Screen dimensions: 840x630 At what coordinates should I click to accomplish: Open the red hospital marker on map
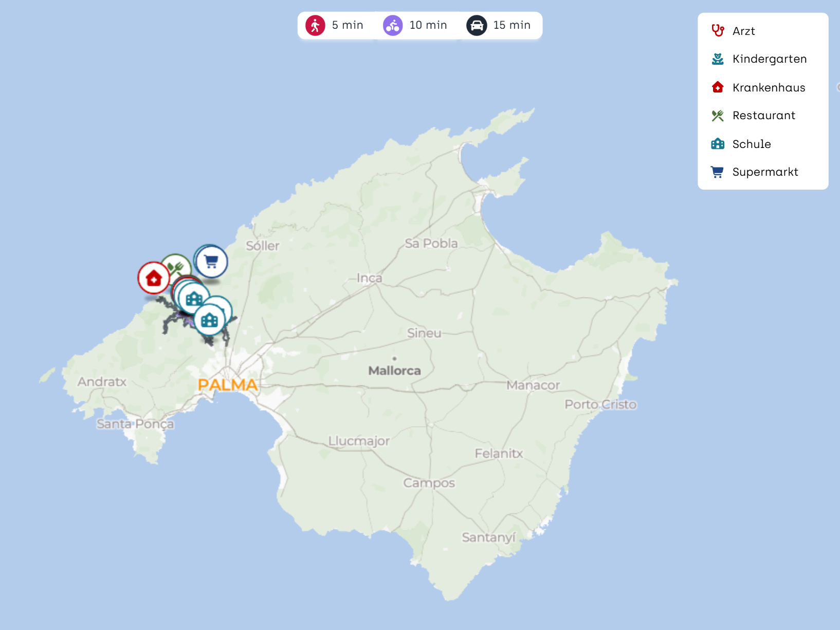(x=153, y=278)
